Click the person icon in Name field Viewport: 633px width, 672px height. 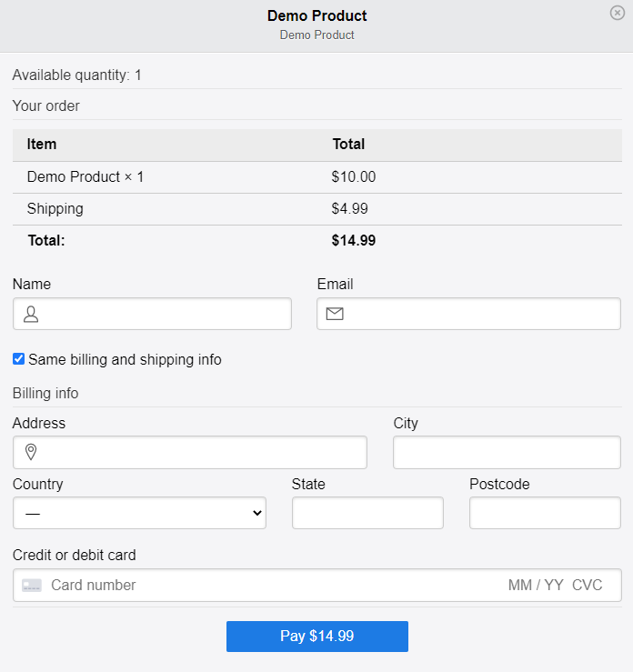[x=31, y=314]
